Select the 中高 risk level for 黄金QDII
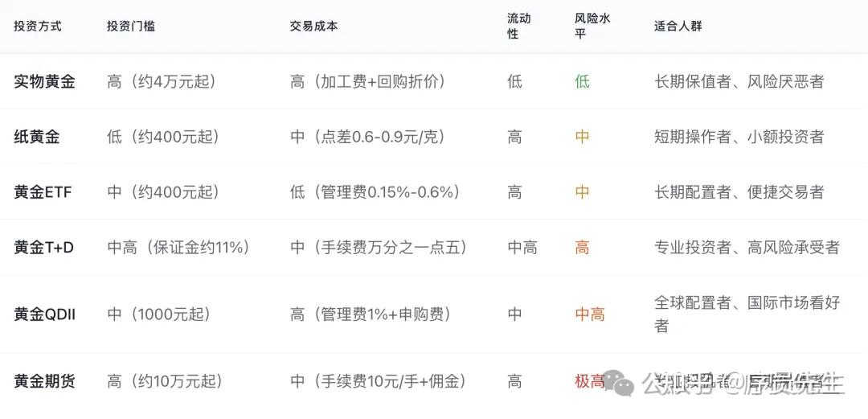Screen dimensions: 868x419 [x=589, y=314]
